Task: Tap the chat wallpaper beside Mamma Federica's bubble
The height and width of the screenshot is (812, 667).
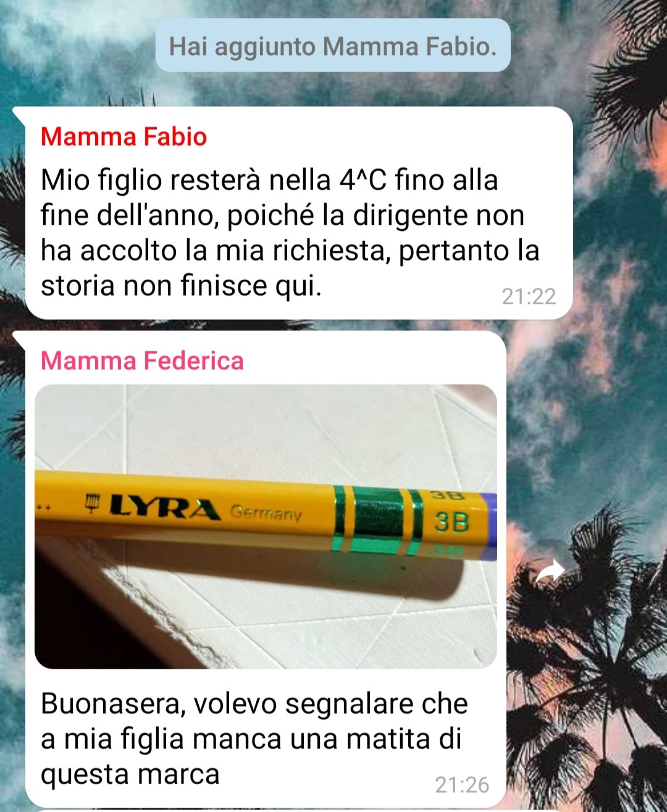Action: (x=587, y=432)
